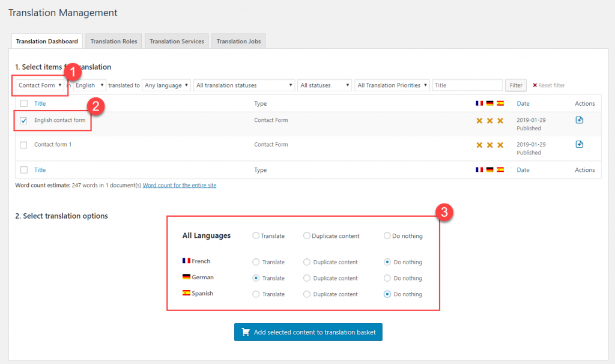Image resolution: width=615 pixels, height=364 pixels.
Task: Open Word count for the entire site link
Action: tap(179, 185)
